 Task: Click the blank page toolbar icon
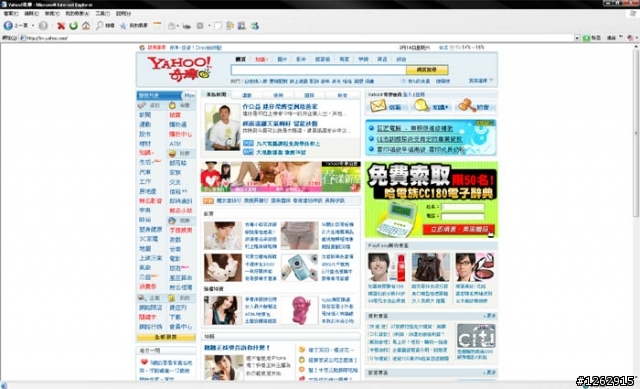(218, 26)
